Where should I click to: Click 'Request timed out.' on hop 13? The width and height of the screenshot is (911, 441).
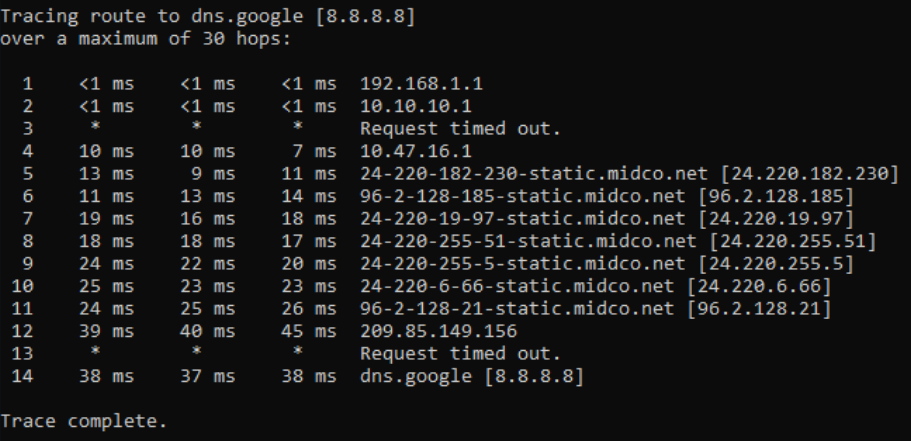pos(460,353)
